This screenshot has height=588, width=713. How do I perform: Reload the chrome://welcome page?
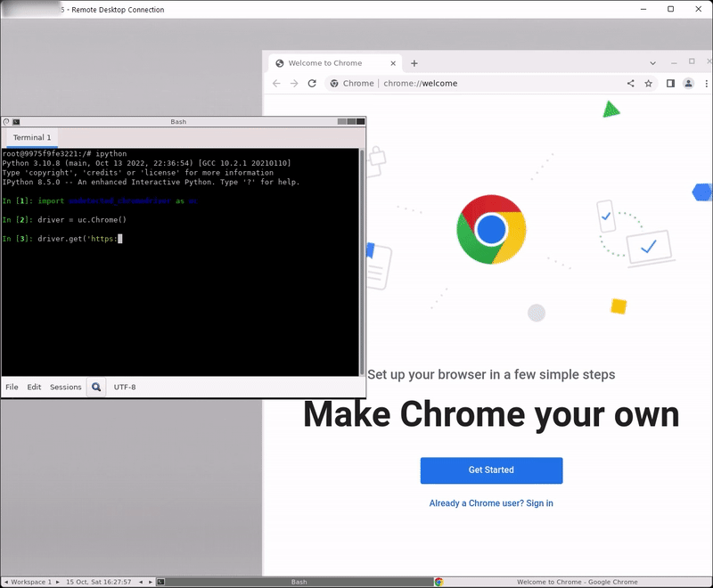[310, 83]
